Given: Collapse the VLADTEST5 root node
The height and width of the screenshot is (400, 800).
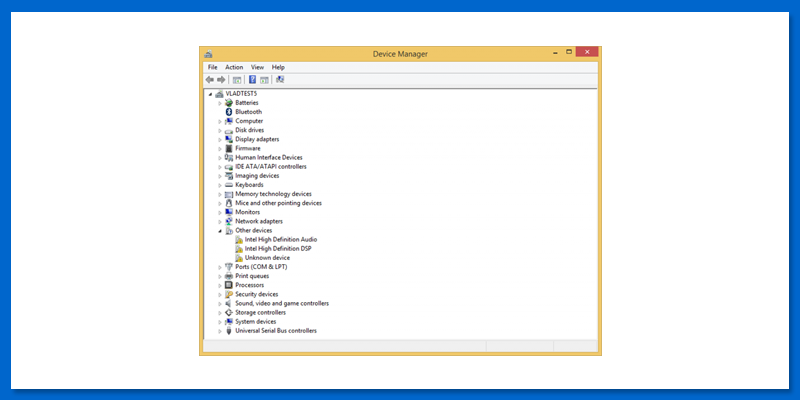Looking at the screenshot, I should tap(210, 94).
